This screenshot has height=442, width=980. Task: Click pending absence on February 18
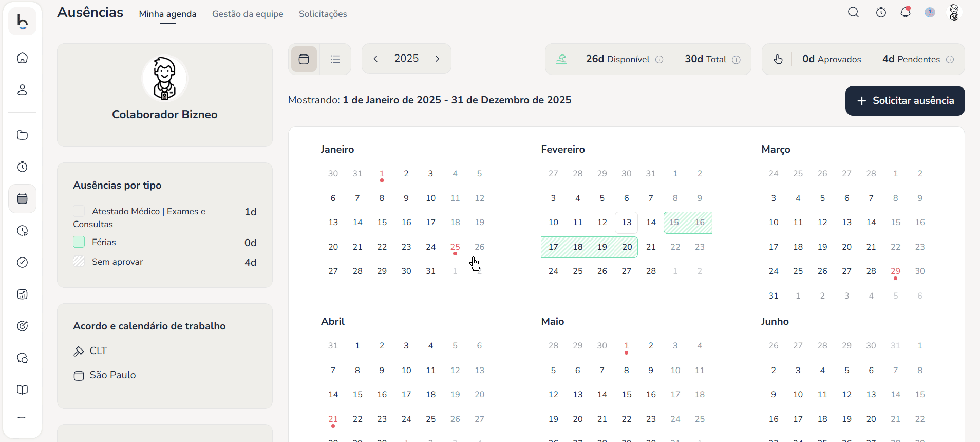pyautogui.click(x=578, y=247)
